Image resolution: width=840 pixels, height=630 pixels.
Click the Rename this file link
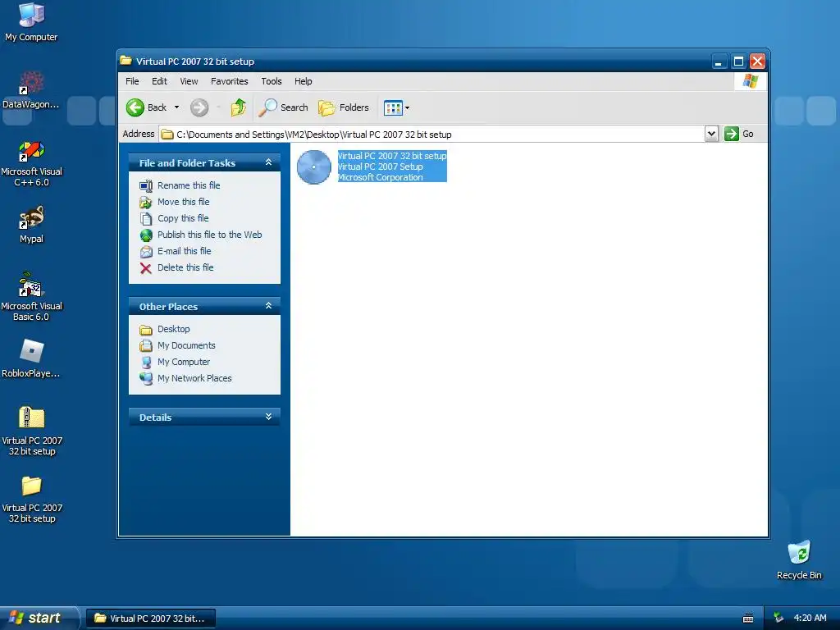pyautogui.click(x=189, y=185)
